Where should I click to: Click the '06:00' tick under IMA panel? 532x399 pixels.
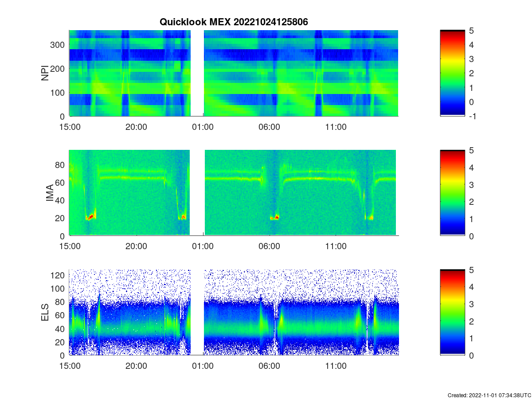[269, 246]
